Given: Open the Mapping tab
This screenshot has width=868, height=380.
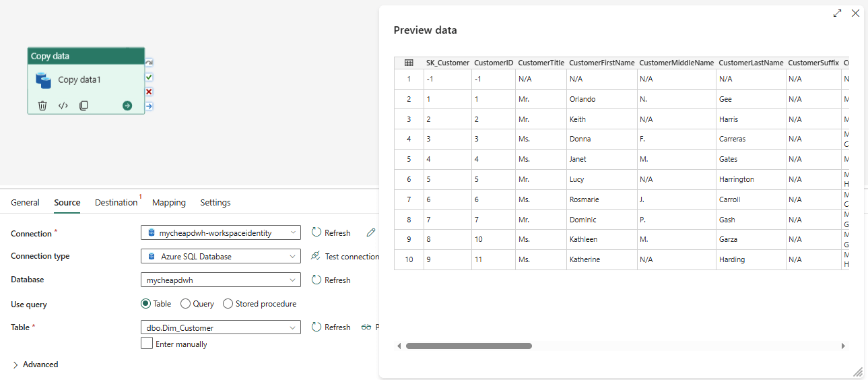Looking at the screenshot, I should tap(169, 202).
